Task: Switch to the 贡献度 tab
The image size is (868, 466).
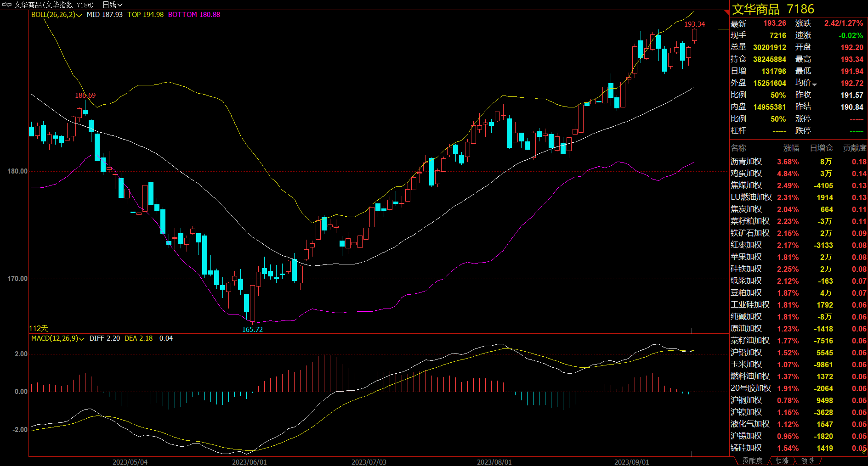Action: point(752,460)
